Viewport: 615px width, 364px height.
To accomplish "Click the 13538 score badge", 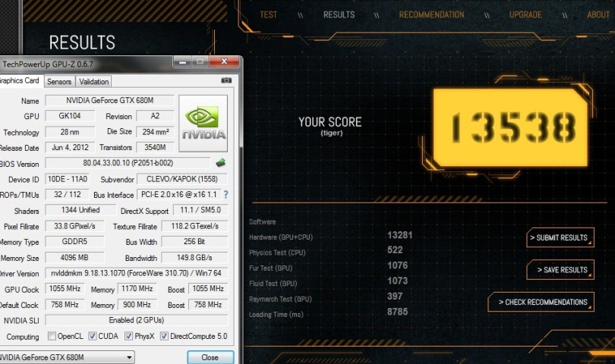I will click(511, 127).
